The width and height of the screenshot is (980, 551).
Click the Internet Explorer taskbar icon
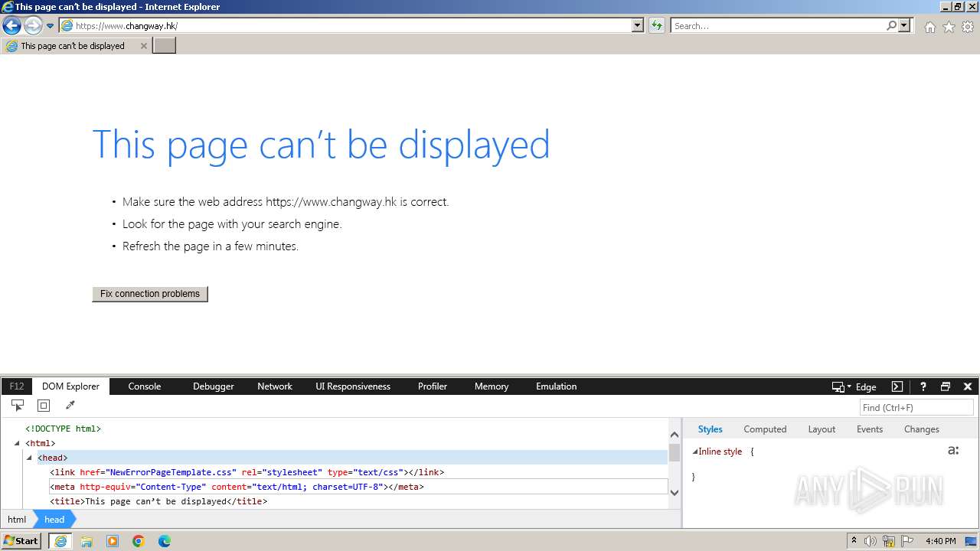pos(60,541)
